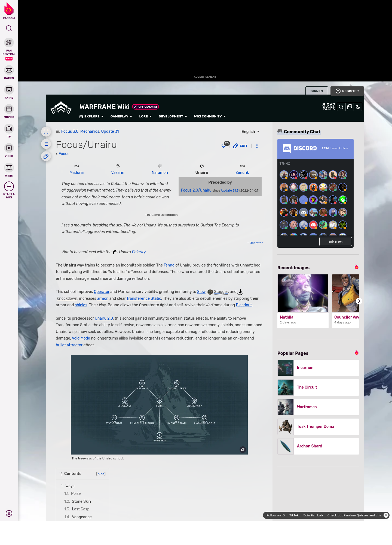
Task: Search the wiki with the header magnifier icon
Action: (341, 107)
